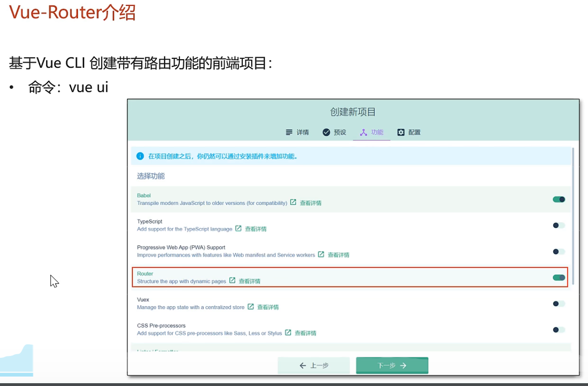
Task: Toggle the Router feature switch
Action: pyautogui.click(x=559, y=278)
